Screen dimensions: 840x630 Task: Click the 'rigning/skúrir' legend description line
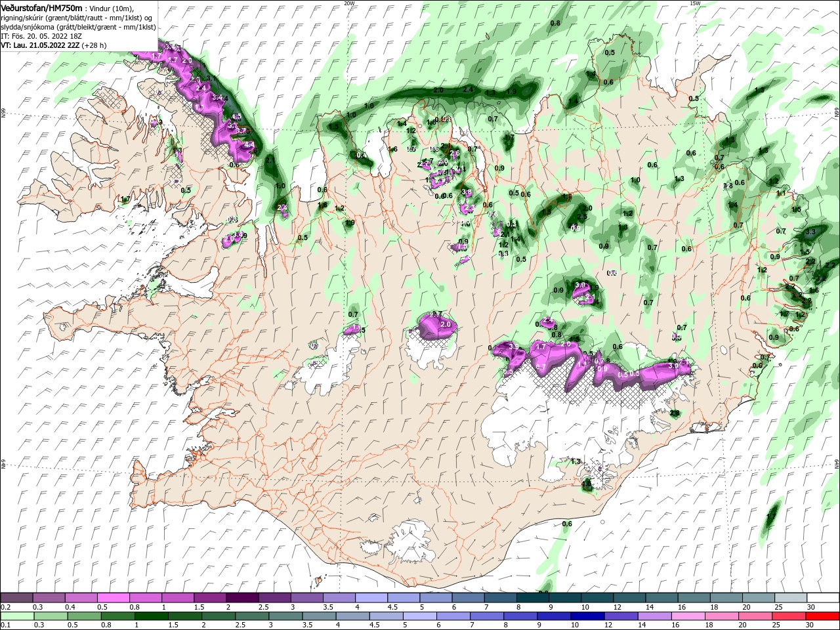click(75, 18)
